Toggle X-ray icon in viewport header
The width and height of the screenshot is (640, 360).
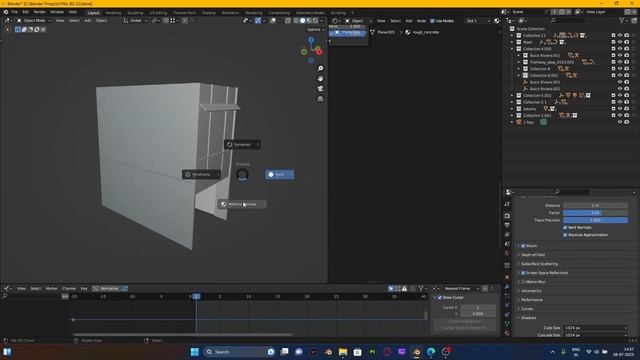[288, 20]
